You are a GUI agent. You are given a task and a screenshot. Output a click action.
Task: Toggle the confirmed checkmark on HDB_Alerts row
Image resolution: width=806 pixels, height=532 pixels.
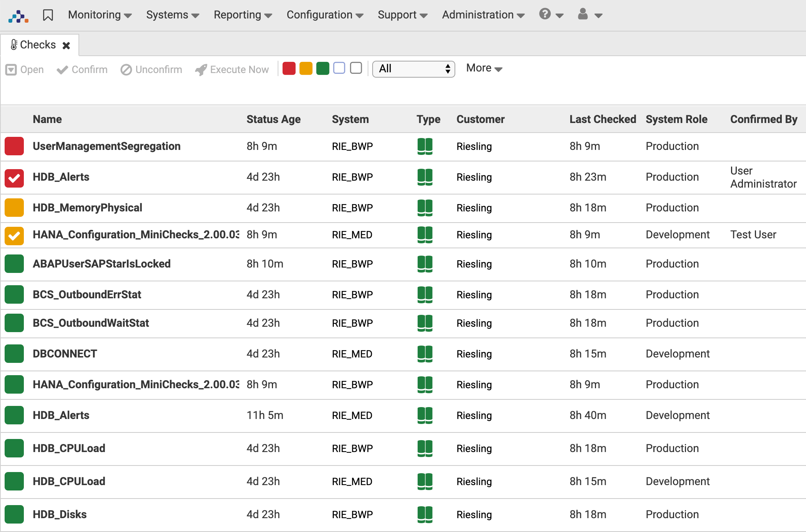[x=14, y=177]
